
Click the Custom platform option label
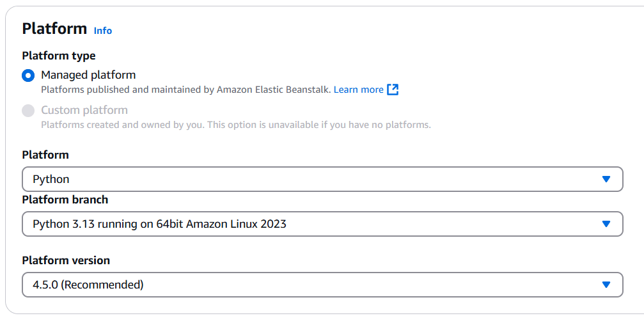coord(84,110)
